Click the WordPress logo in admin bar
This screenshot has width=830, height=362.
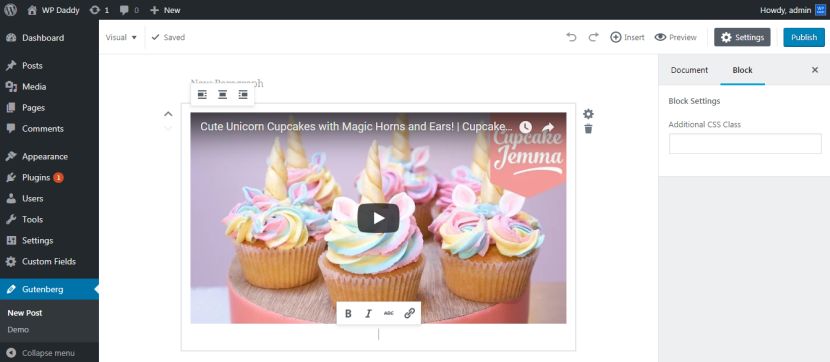11,10
